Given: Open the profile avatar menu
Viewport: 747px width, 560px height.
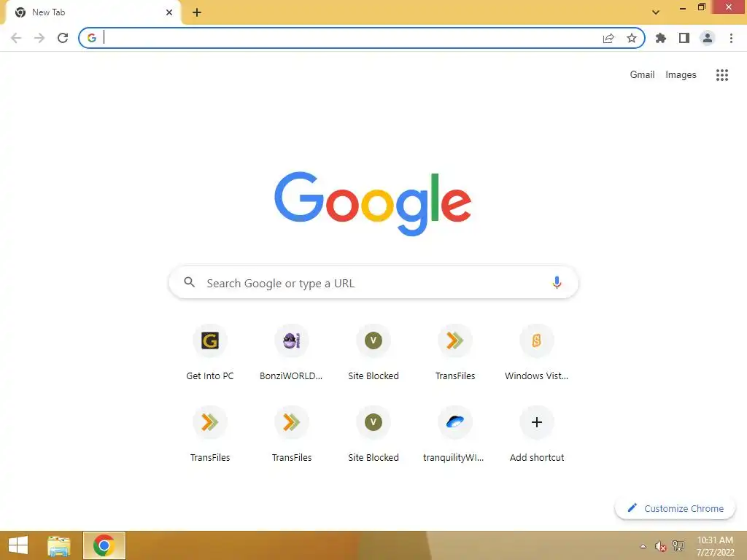Looking at the screenshot, I should coord(708,38).
